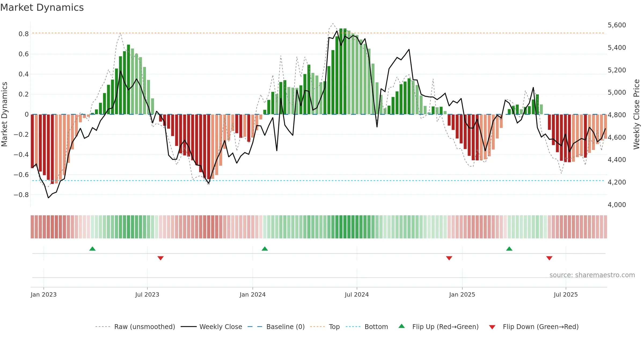This screenshot has width=644, height=362.
Task: Click the red Flip Down triangle icon in legend
Action: tap(492, 327)
